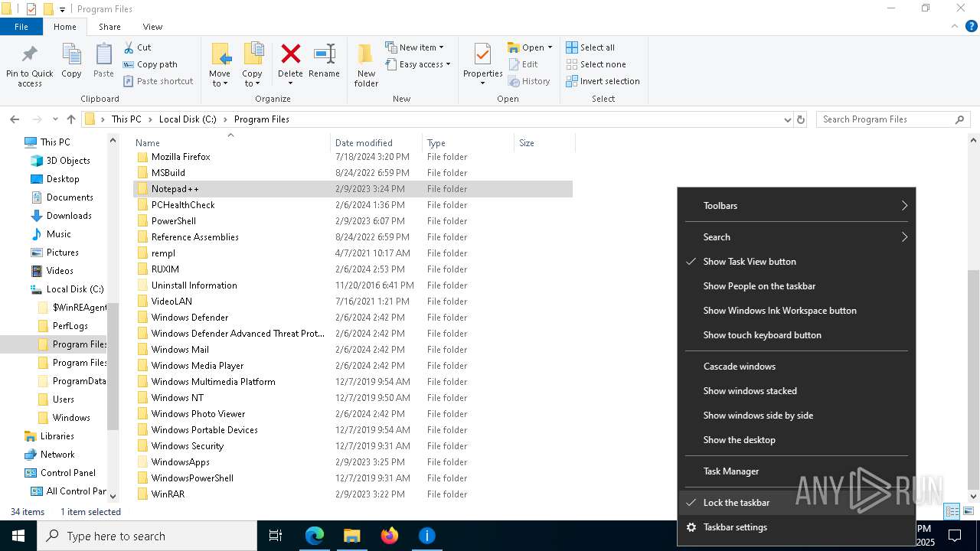Click Paste shortcut in ribbon
980x551 pixels.
tap(158, 81)
